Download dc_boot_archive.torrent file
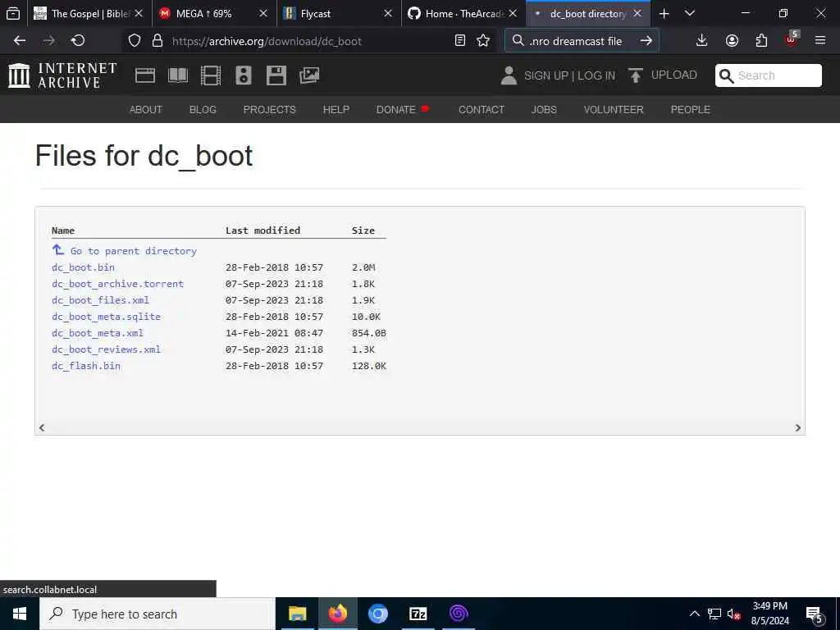840x630 pixels. (x=117, y=284)
